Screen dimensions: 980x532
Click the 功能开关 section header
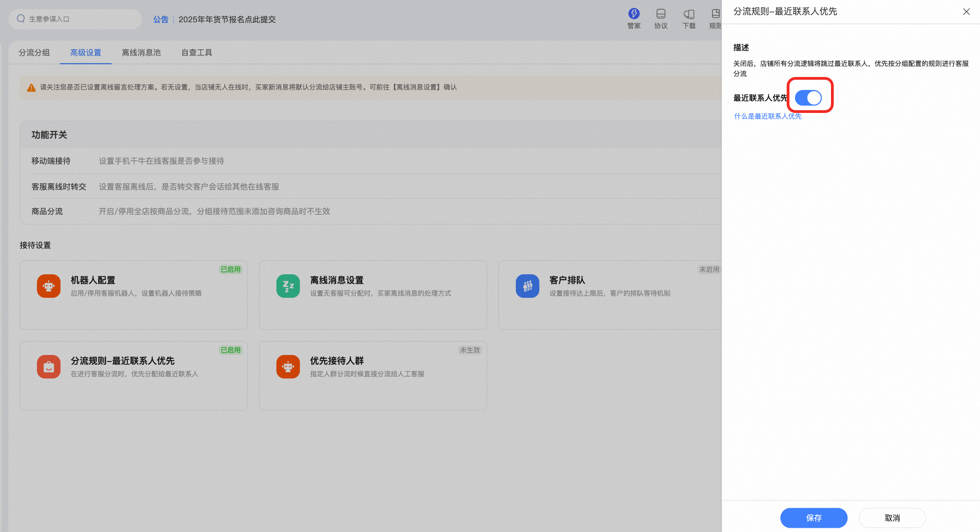(49, 135)
